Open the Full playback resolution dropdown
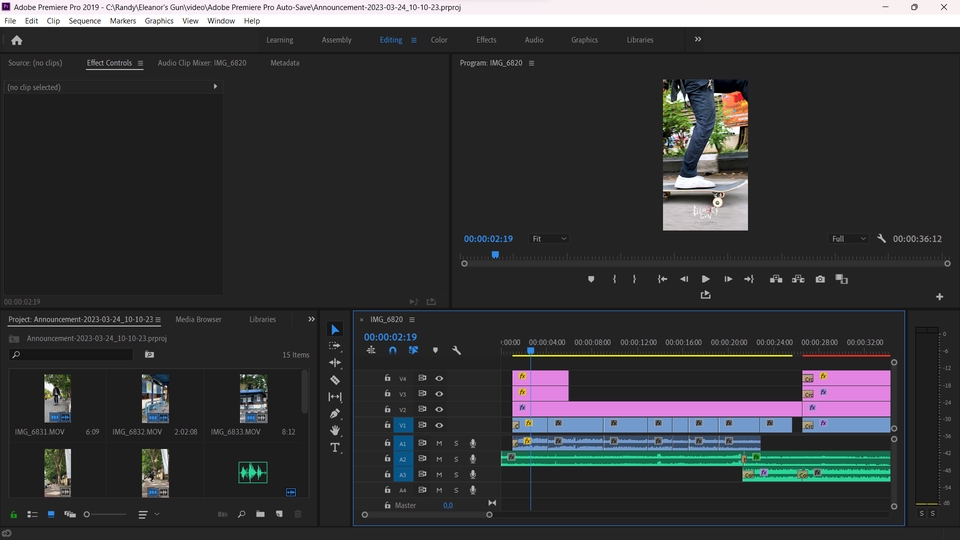This screenshot has height=540, width=960. point(849,239)
